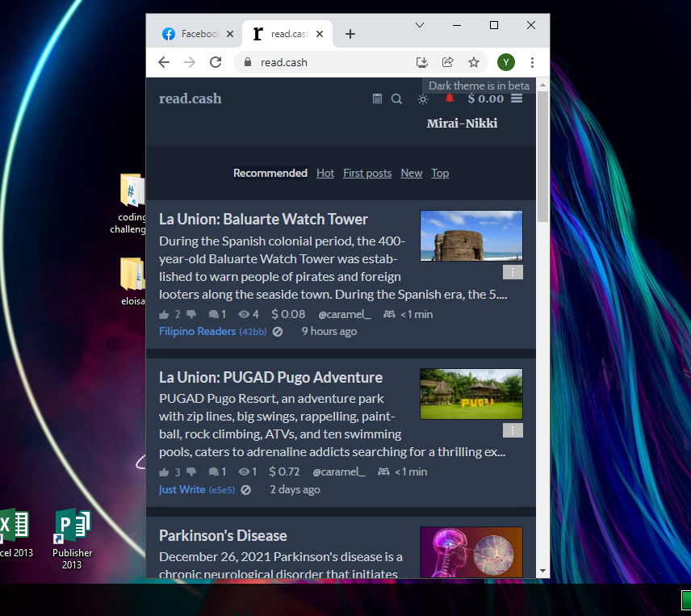Click the page scrollbar down arrow
Viewport: 691px width, 616px height.
click(x=542, y=571)
